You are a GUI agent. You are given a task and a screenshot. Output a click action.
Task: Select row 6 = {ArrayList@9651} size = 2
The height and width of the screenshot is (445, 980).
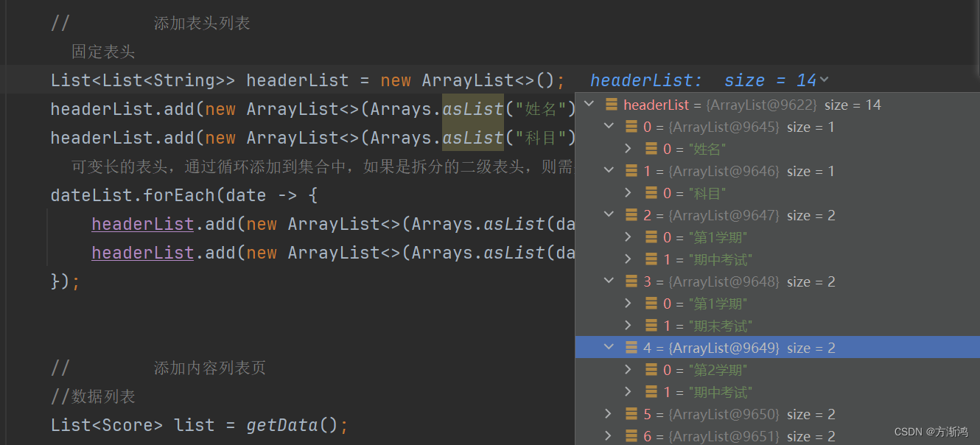777,436
